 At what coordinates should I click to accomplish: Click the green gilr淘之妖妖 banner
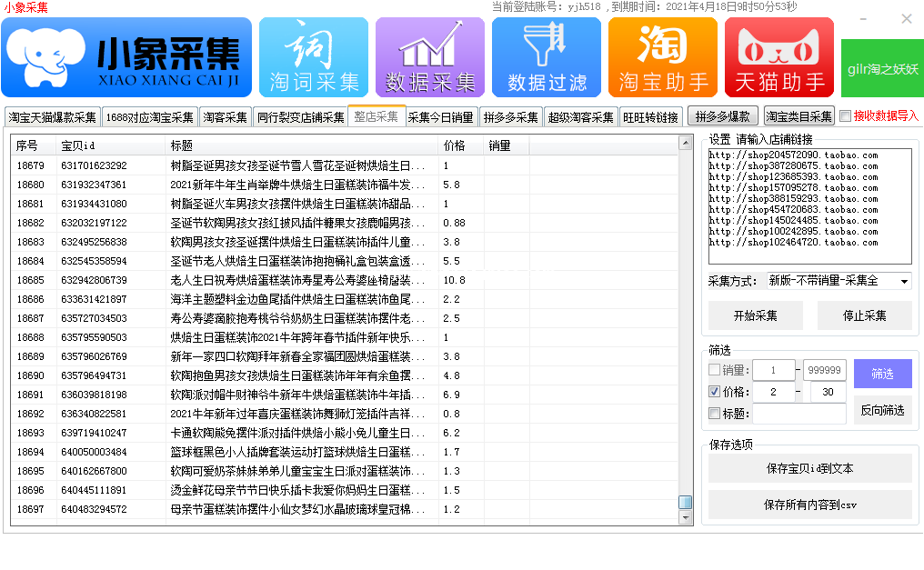(882, 68)
